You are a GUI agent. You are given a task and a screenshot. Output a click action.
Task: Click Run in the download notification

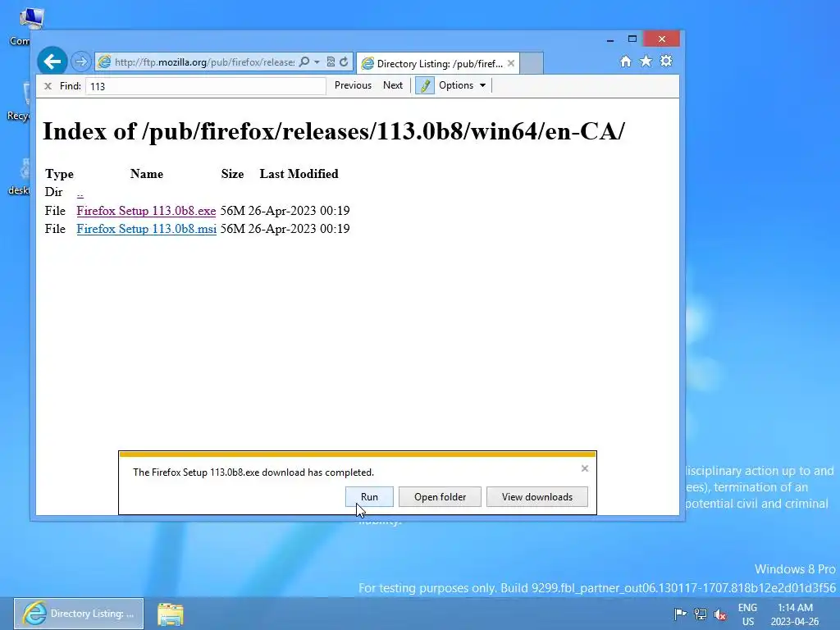coord(369,496)
